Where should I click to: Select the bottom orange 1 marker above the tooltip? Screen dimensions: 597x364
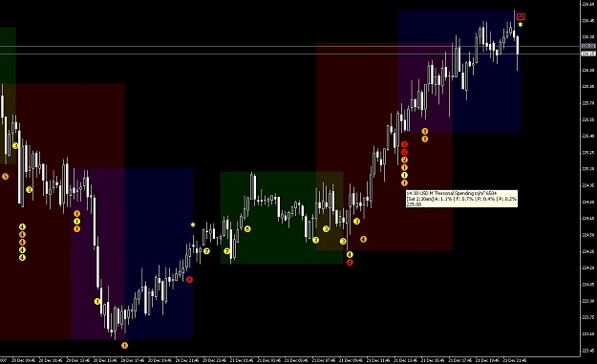point(404,183)
